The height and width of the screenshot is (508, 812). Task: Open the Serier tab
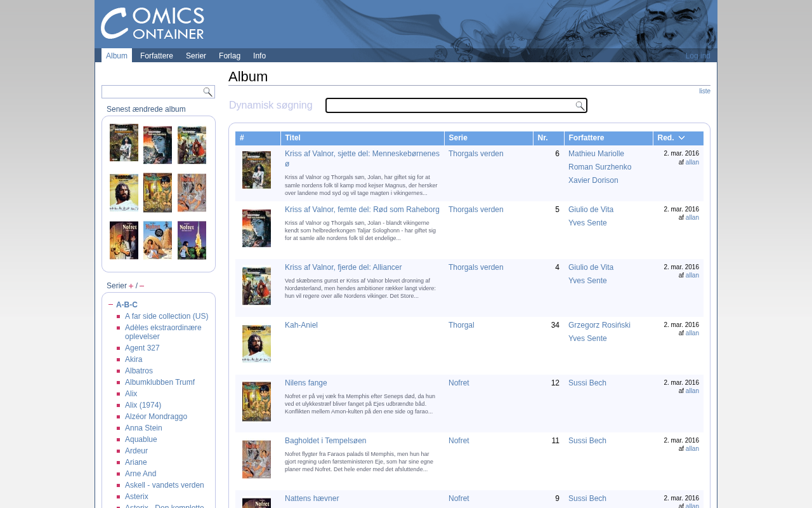tap(196, 56)
